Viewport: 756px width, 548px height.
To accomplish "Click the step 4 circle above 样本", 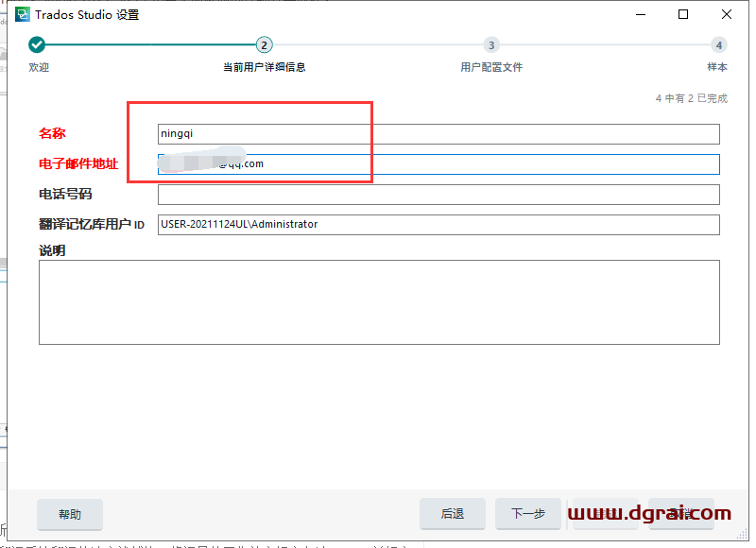I will 719,44.
